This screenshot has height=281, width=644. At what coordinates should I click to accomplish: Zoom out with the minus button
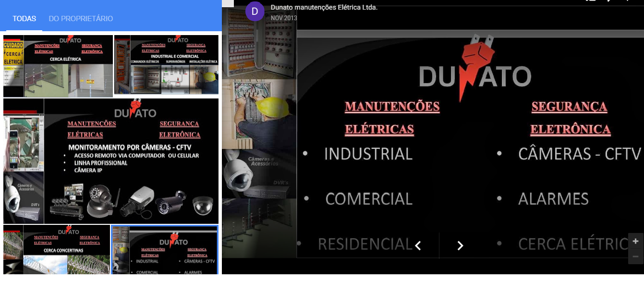point(636,257)
